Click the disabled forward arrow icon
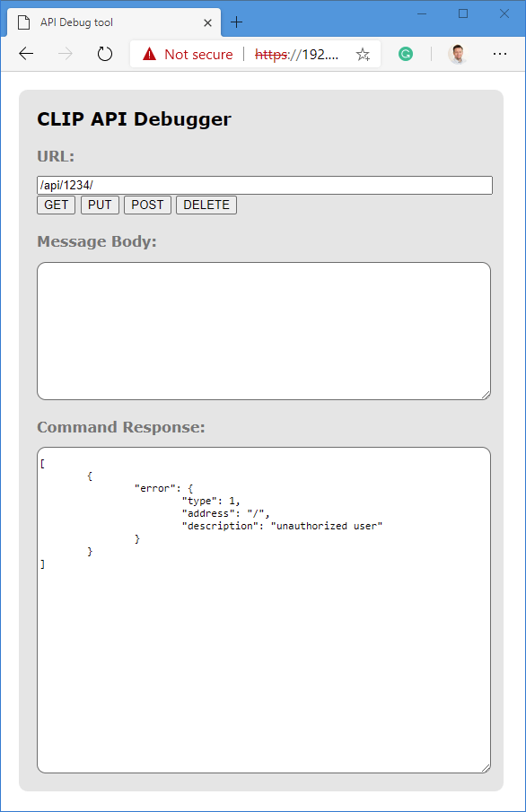 click(x=66, y=53)
